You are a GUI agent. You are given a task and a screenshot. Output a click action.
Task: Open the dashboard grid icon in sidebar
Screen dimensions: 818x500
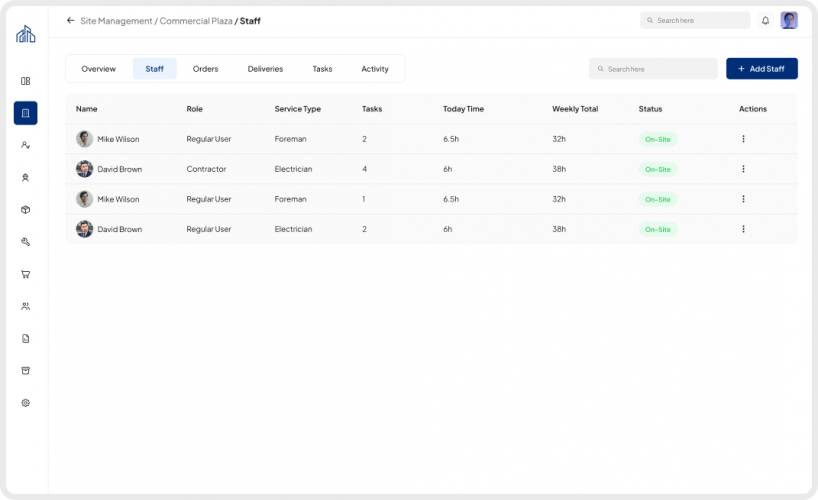coord(26,81)
